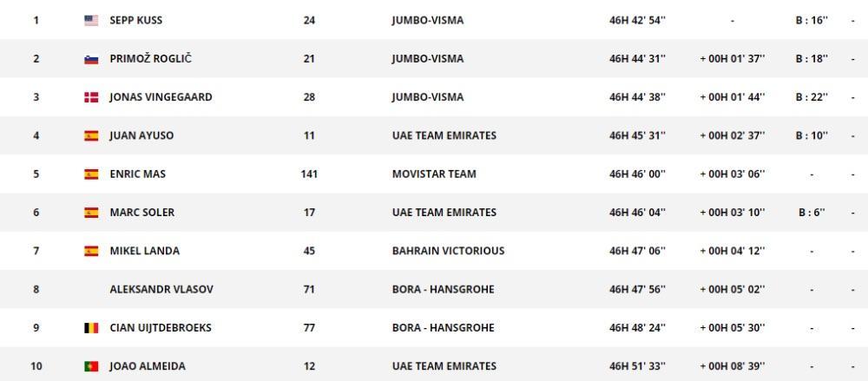868x381 pixels.
Task: Select Jumbo-Visma team in first row
Action: tap(428, 21)
